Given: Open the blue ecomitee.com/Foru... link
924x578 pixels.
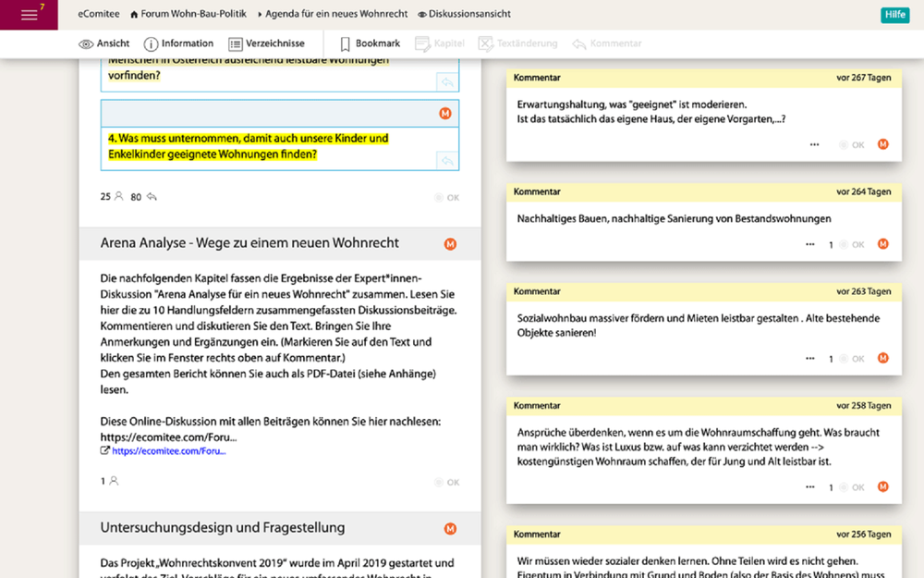Looking at the screenshot, I should [168, 451].
